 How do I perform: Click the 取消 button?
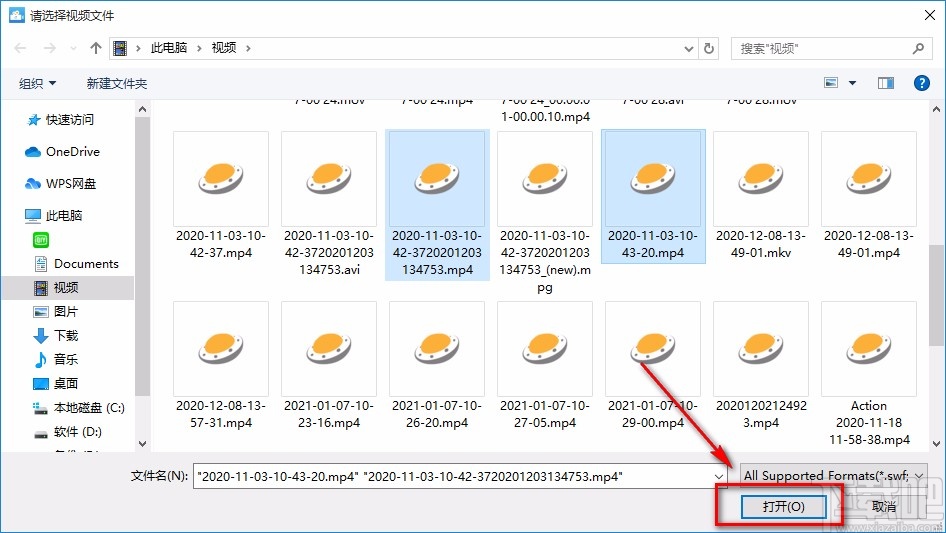click(884, 506)
